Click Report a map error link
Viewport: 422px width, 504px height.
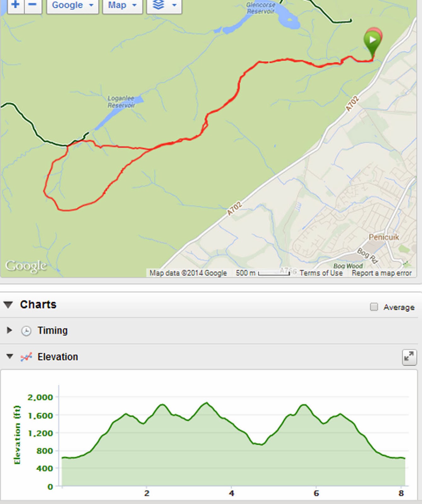382,273
